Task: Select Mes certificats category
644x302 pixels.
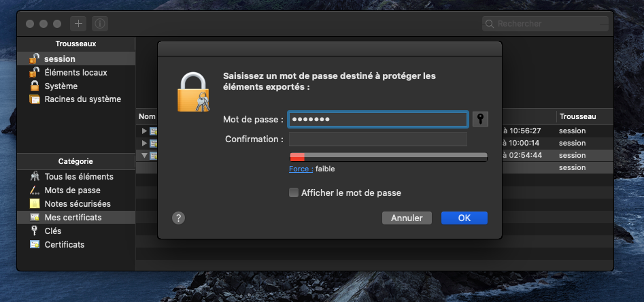Action: [73, 218]
